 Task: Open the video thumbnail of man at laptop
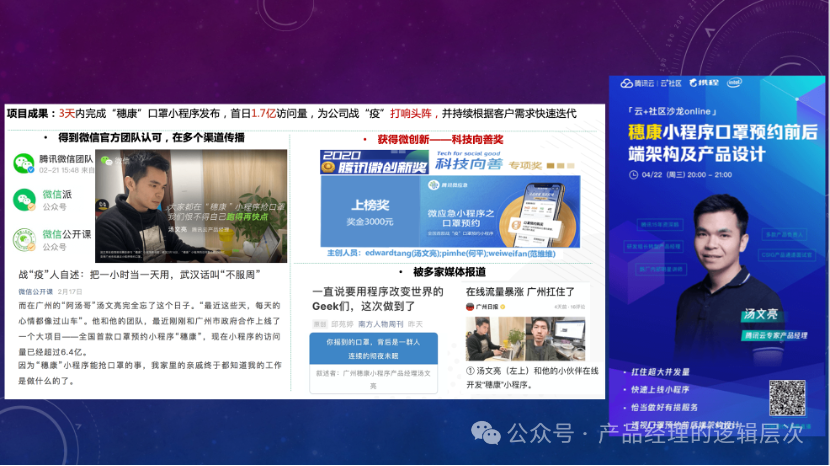point(191,206)
